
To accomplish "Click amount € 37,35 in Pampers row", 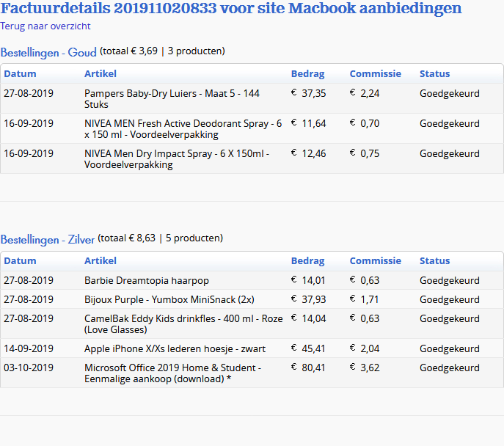I will (309, 93).
